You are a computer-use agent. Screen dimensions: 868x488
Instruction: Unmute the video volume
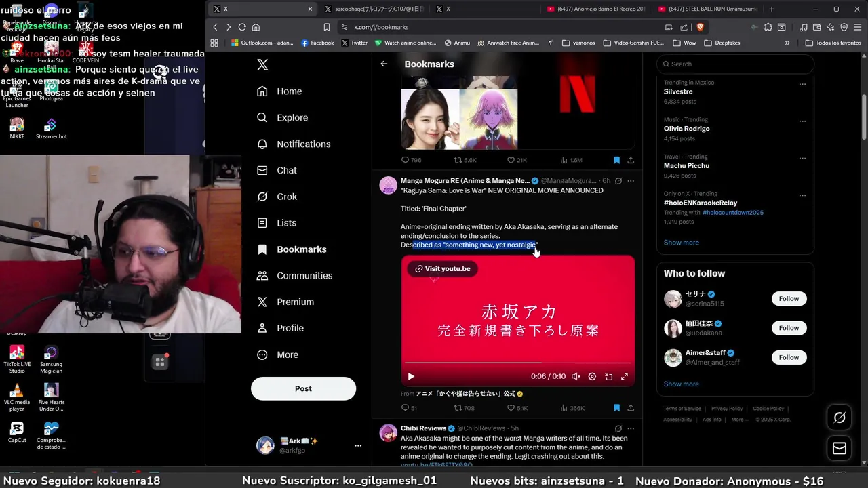coord(576,376)
